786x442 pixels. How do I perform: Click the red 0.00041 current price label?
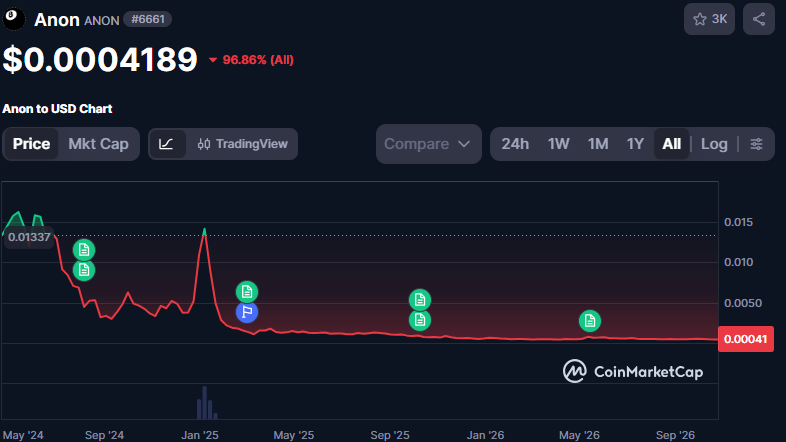(x=745, y=339)
